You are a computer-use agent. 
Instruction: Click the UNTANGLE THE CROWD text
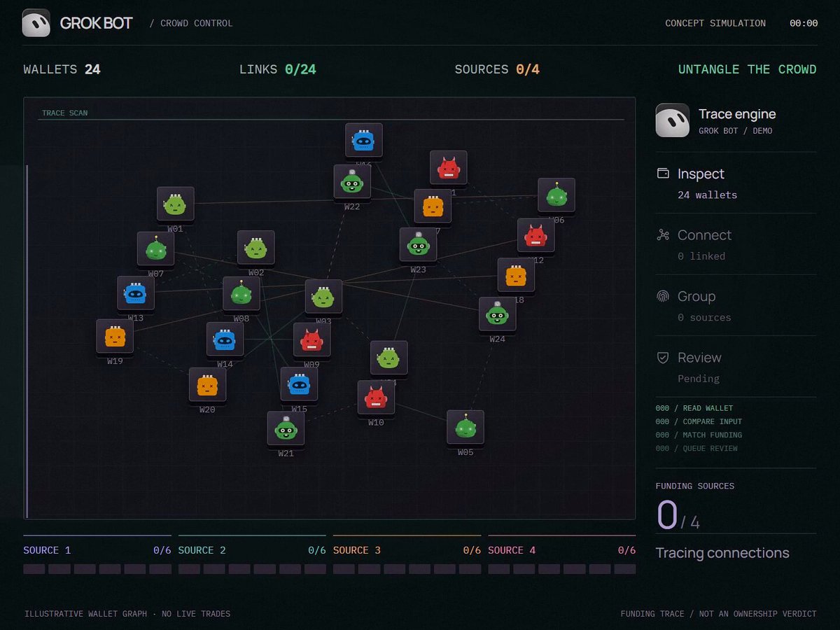click(747, 69)
